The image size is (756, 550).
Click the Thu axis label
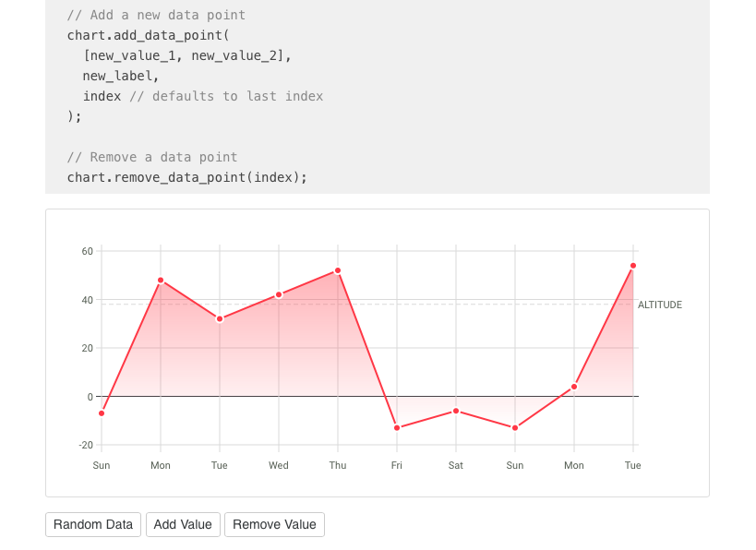tap(337, 465)
